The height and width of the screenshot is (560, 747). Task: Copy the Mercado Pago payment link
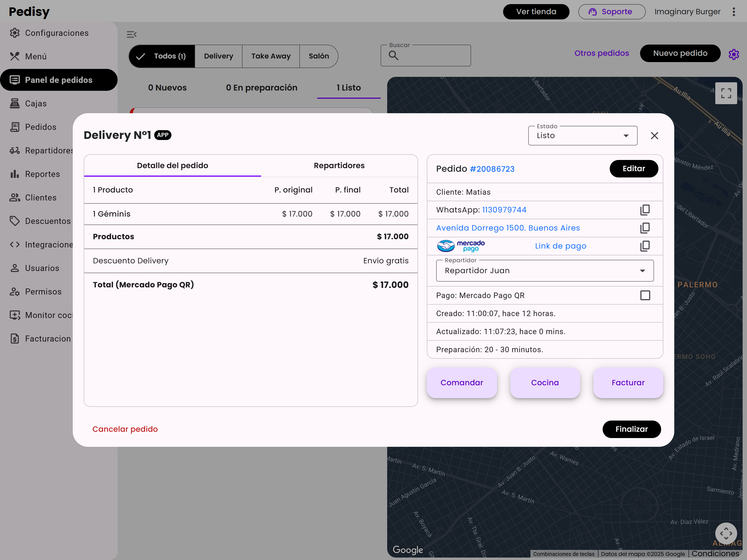coord(645,246)
